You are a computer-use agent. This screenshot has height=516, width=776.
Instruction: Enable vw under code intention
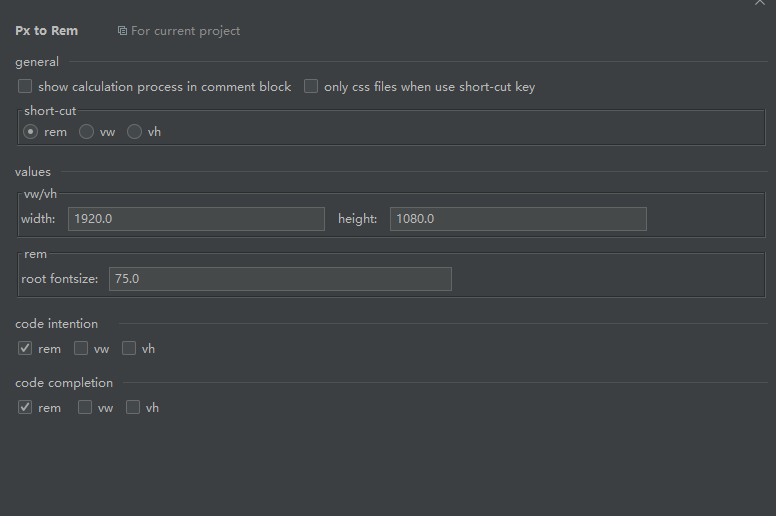coord(81,349)
